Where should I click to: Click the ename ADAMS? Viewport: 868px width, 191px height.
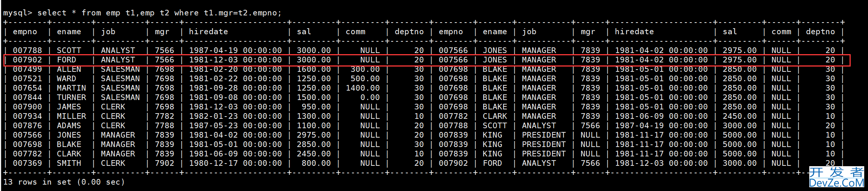(69, 126)
